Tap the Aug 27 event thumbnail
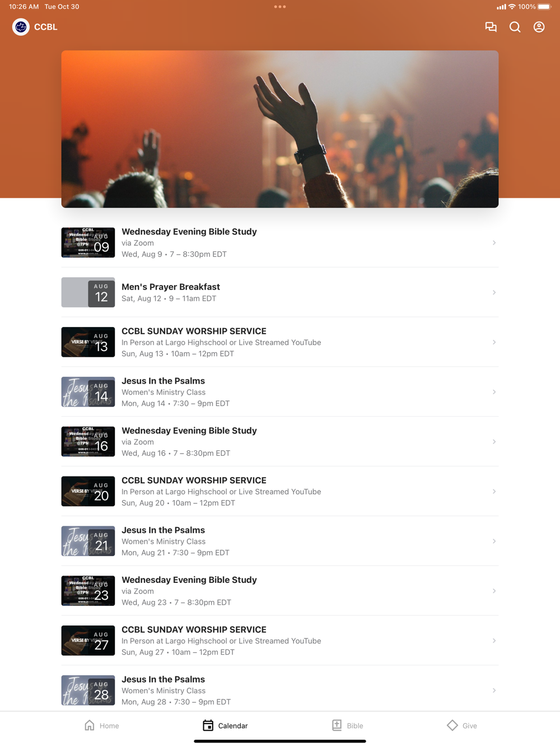 tap(88, 641)
